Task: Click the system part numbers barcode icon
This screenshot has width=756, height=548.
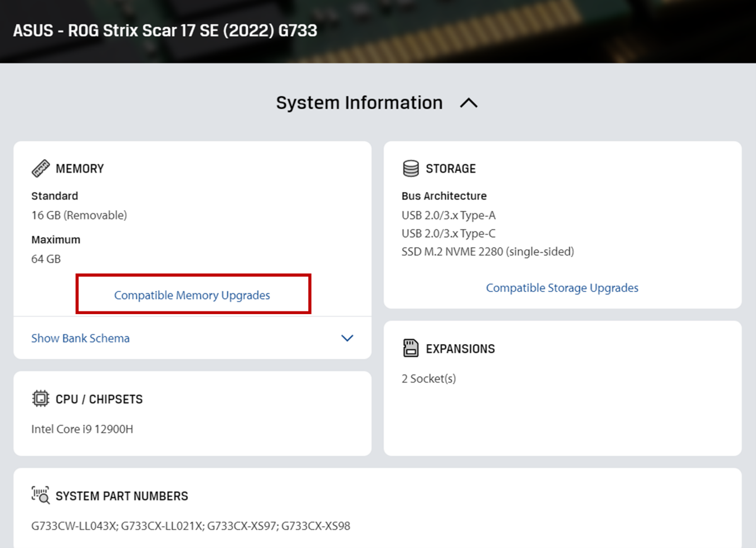Action: coord(41,495)
